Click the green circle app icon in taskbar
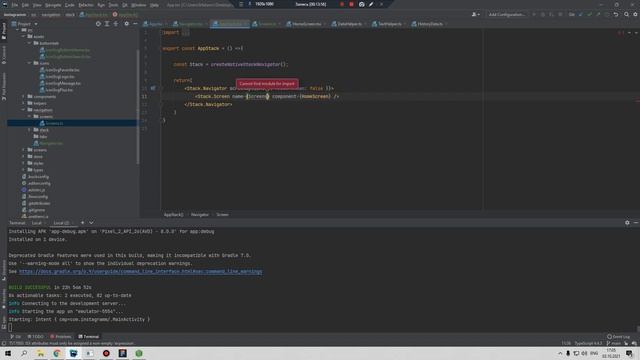The image size is (640, 360). [139, 353]
